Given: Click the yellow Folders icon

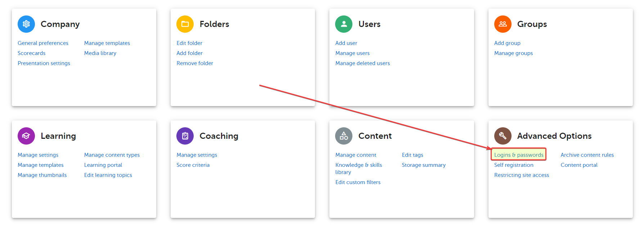Looking at the screenshot, I should click(185, 24).
